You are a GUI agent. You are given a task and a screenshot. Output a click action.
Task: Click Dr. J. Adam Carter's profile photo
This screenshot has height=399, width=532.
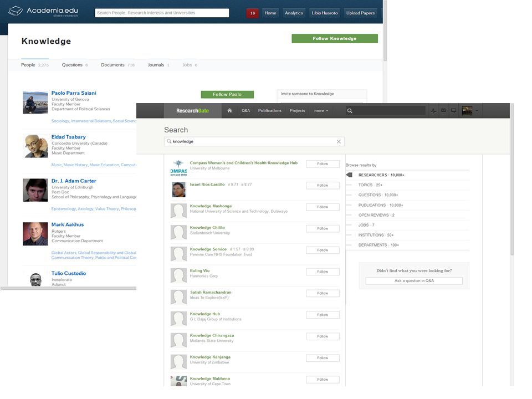pyautogui.click(x=35, y=190)
